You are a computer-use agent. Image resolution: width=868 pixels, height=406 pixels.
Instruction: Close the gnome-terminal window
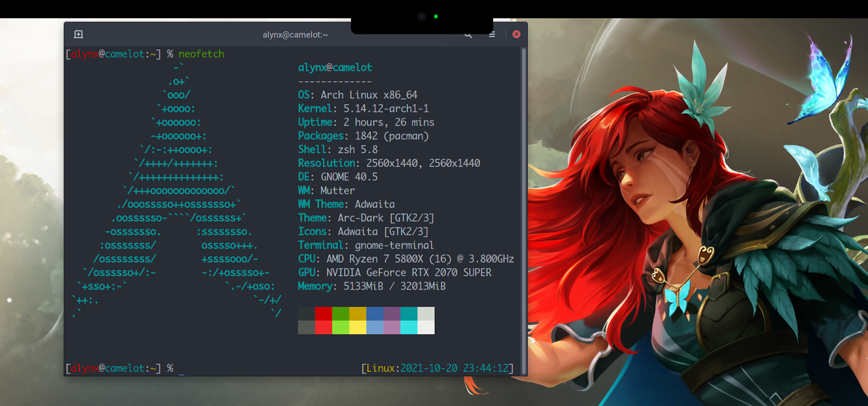(x=516, y=34)
